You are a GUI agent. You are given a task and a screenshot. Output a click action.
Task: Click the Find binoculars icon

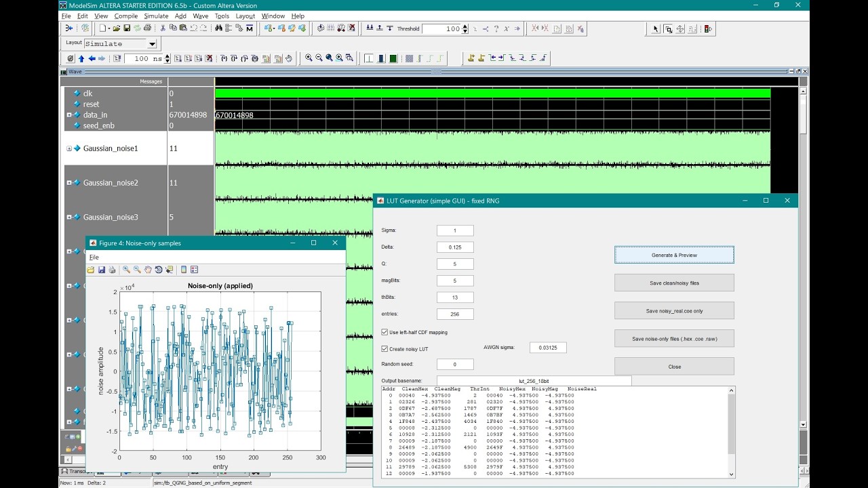(x=218, y=28)
